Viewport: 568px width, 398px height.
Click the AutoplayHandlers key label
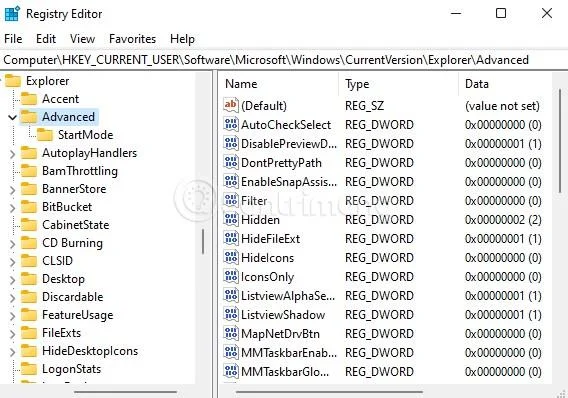(x=89, y=153)
